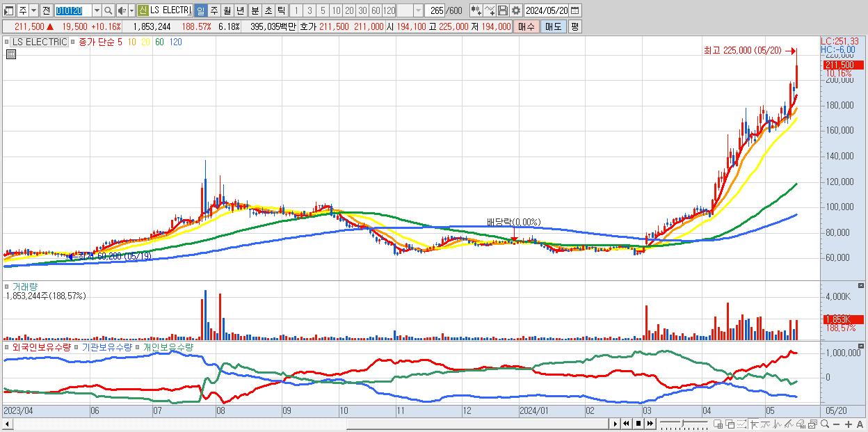868x432 pixels.
Task: Collapse the volume panel via corner square
Action: pos(862,286)
